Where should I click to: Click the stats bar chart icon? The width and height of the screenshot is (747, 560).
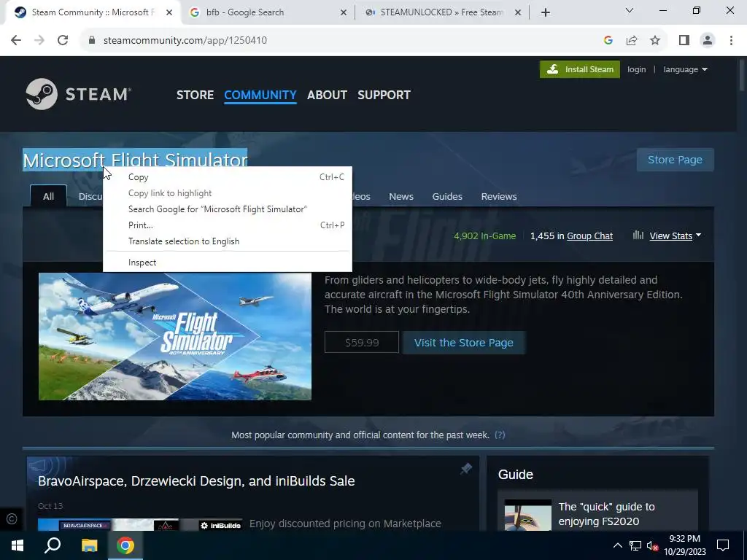pyautogui.click(x=638, y=236)
